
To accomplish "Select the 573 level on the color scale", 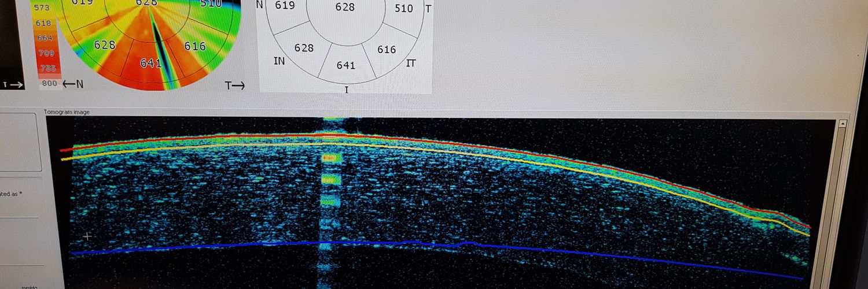I will [x=43, y=8].
